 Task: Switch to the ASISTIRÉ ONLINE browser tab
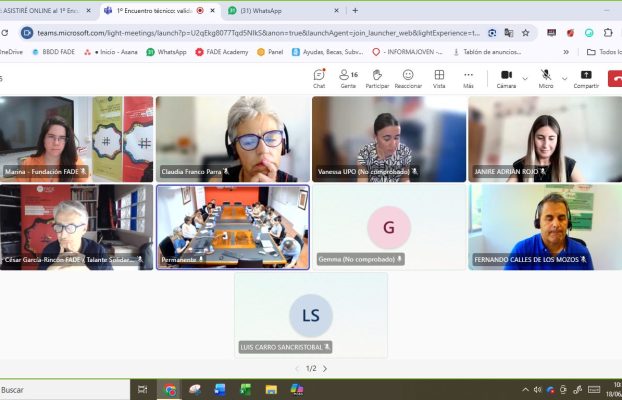(x=44, y=11)
